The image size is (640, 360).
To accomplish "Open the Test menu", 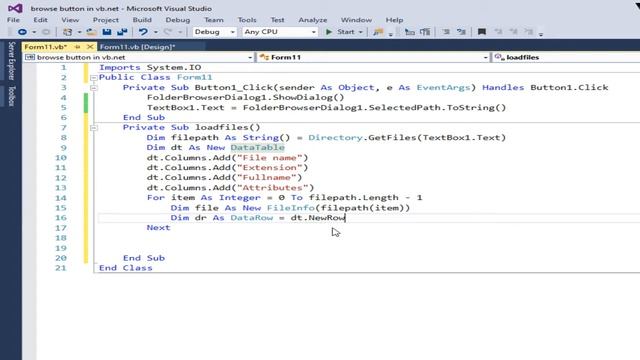I will [x=277, y=20].
